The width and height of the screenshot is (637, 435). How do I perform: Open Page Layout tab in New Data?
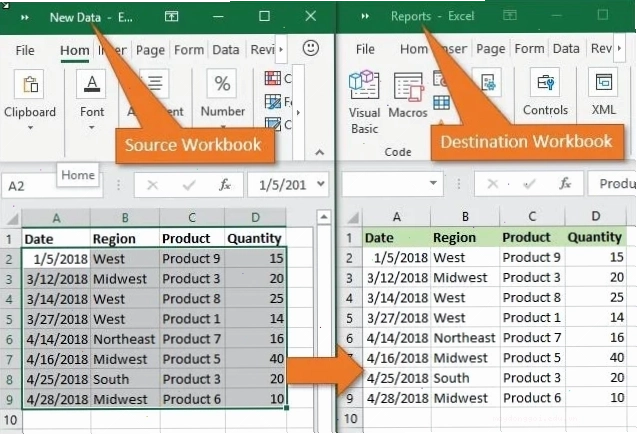150,50
